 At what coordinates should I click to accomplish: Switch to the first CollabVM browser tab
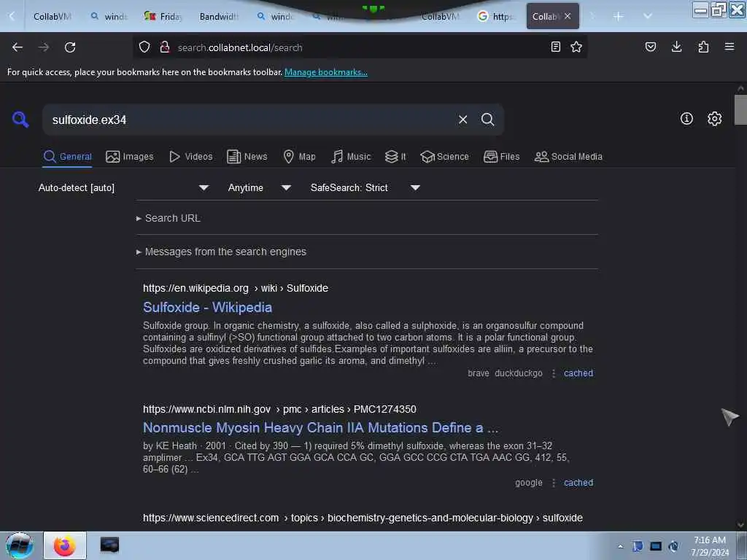click(52, 16)
